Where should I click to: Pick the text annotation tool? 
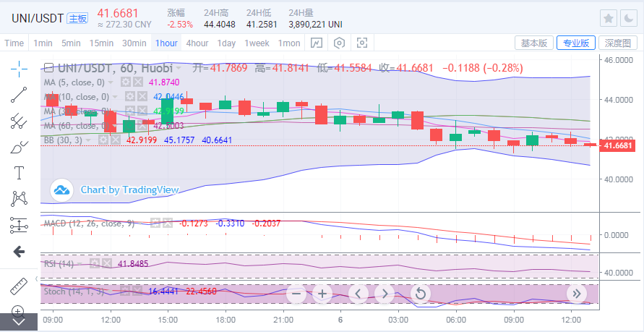(x=19, y=173)
